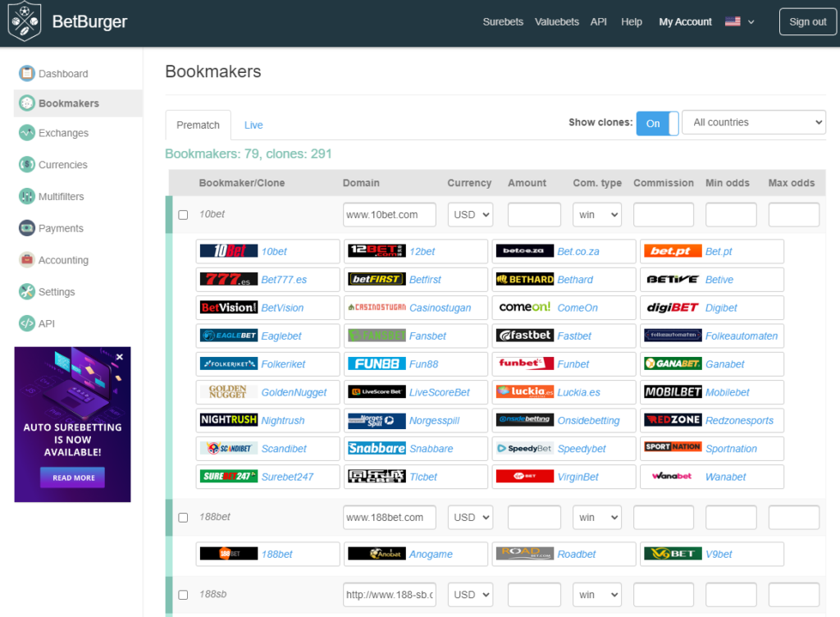
Task: Click the MOBILBET logo image
Action: point(673,392)
